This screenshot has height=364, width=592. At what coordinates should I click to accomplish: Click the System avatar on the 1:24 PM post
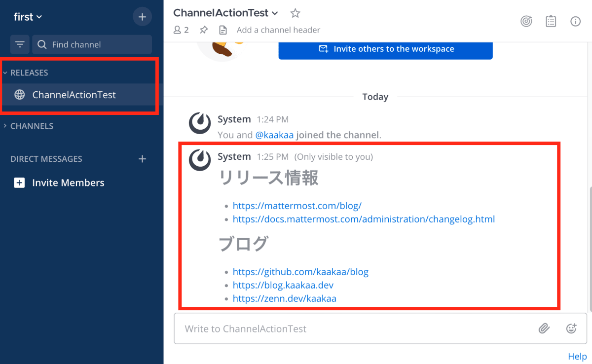coord(200,123)
